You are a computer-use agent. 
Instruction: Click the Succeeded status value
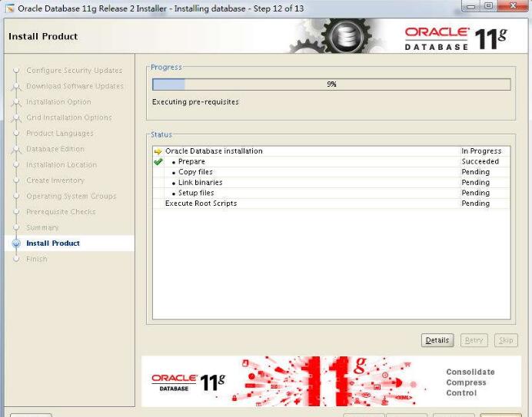click(x=480, y=162)
